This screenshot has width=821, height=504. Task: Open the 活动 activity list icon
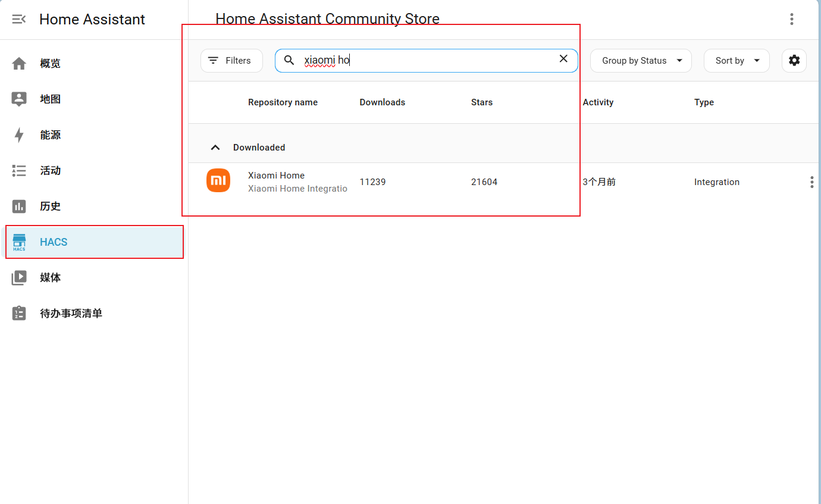click(x=19, y=171)
